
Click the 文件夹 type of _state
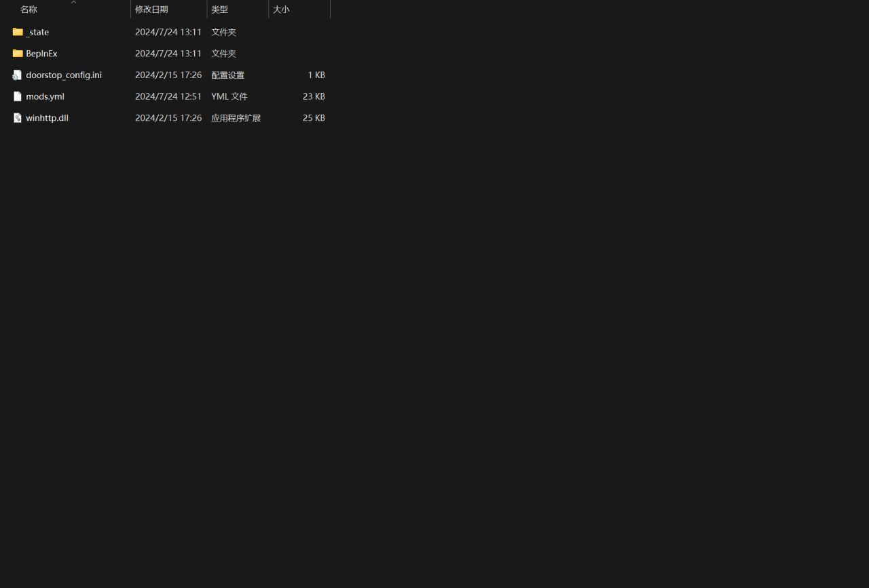pos(223,32)
